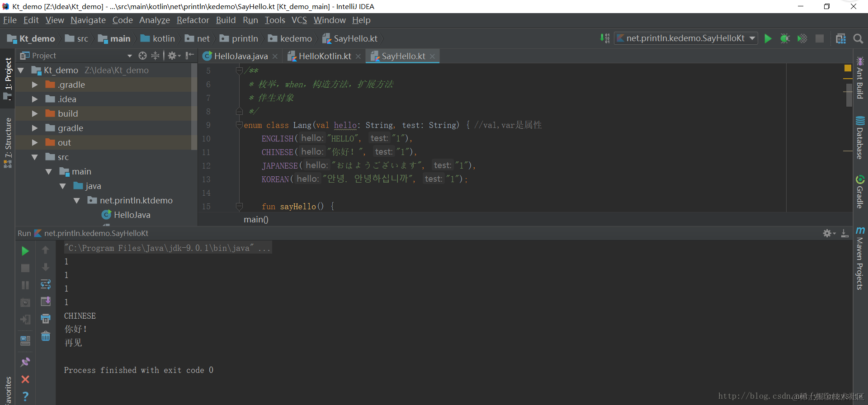Toggle soft-wrap in console
The width and height of the screenshot is (868, 405).
tap(46, 284)
